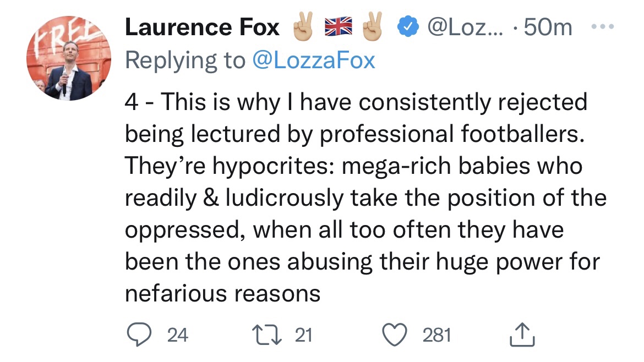Click the retweet count 21
Viewport: 644px width, 362px height.
pos(303,334)
